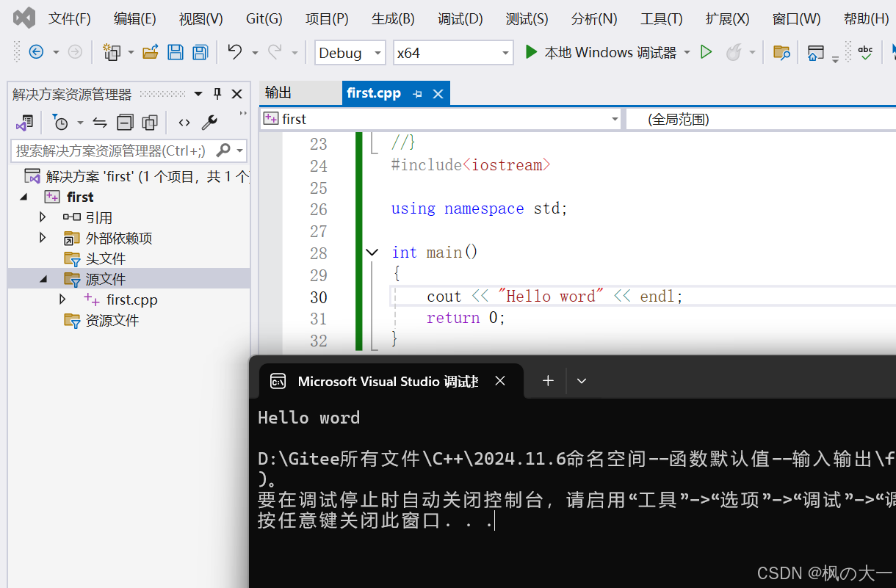The width and height of the screenshot is (896, 588).
Task: Close the Microsoft Visual Studio debug console tab
Action: coord(500,380)
